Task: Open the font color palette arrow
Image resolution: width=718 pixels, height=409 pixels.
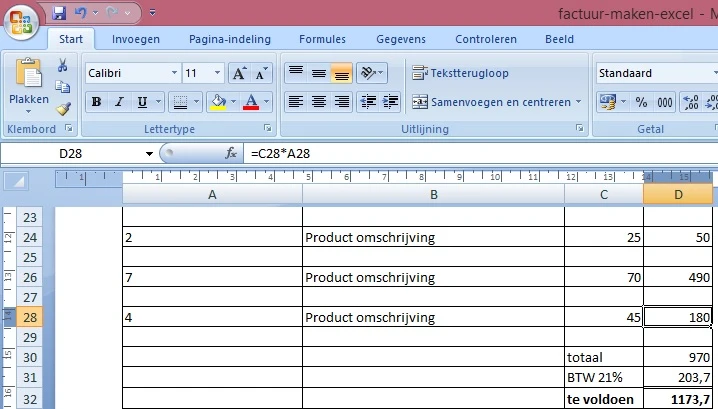Action: (267, 102)
